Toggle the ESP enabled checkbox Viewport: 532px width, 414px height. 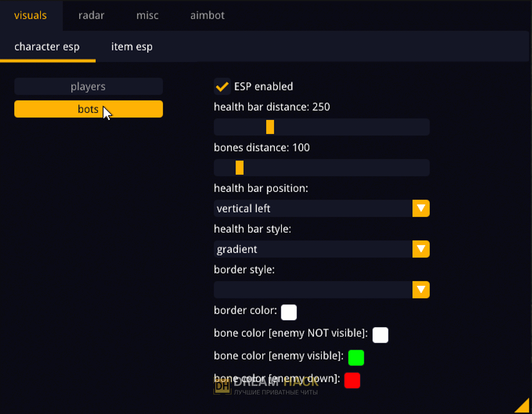pos(222,86)
